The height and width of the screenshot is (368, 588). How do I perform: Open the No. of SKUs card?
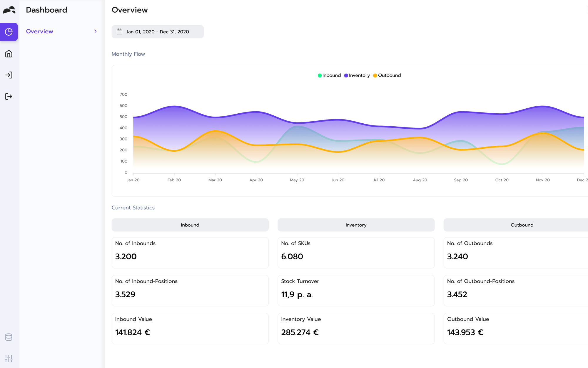coord(356,253)
